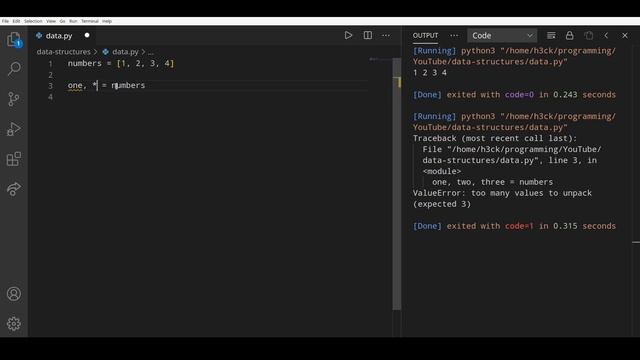This screenshot has width=640, height=360.
Task: Click 'numbers' on line 3 of code
Action: pyautogui.click(x=128, y=85)
